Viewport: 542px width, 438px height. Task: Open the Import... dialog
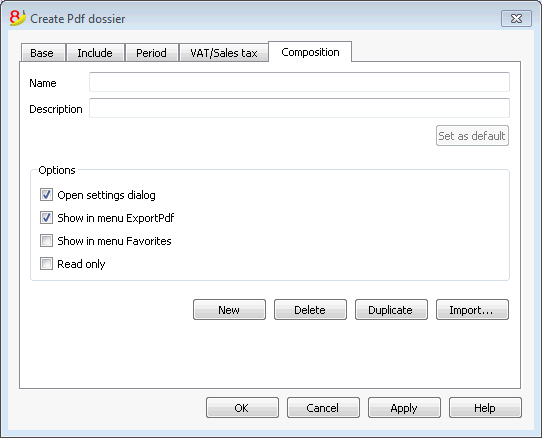[x=472, y=310]
